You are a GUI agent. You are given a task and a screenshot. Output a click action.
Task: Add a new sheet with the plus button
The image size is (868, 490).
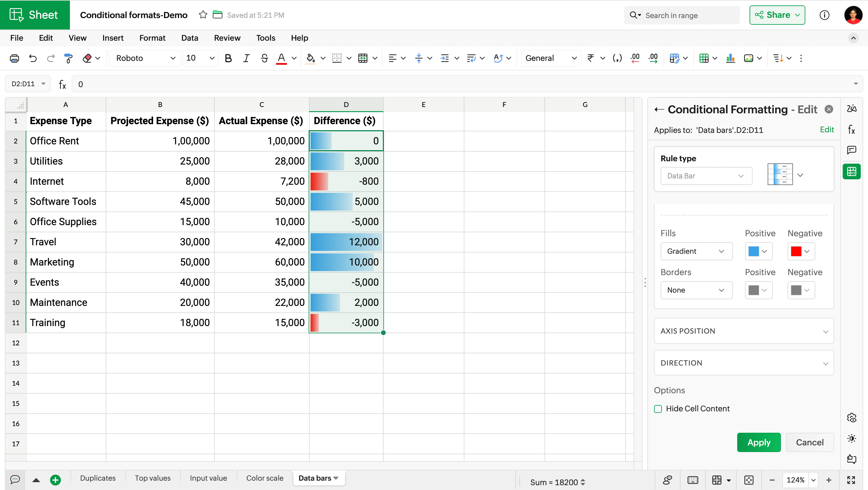tap(55, 480)
